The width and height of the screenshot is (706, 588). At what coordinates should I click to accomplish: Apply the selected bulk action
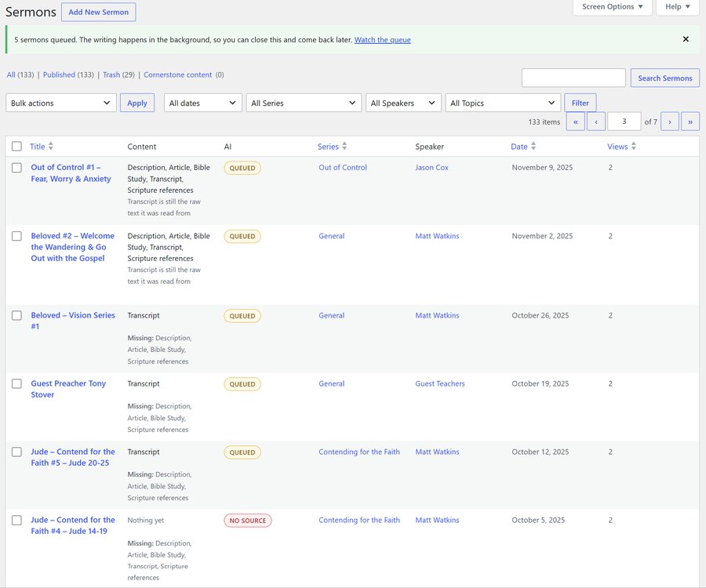pos(136,103)
